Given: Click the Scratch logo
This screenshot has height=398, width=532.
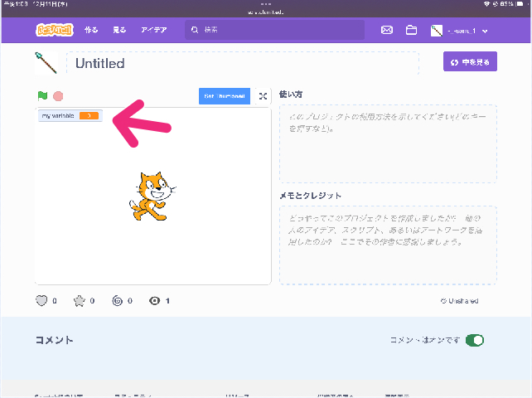Looking at the screenshot, I should click(52, 30).
